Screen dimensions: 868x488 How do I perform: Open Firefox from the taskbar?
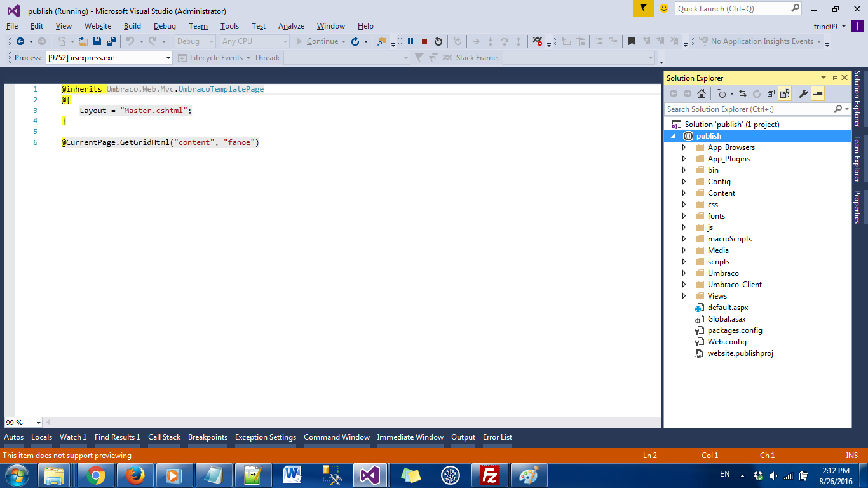coord(135,475)
